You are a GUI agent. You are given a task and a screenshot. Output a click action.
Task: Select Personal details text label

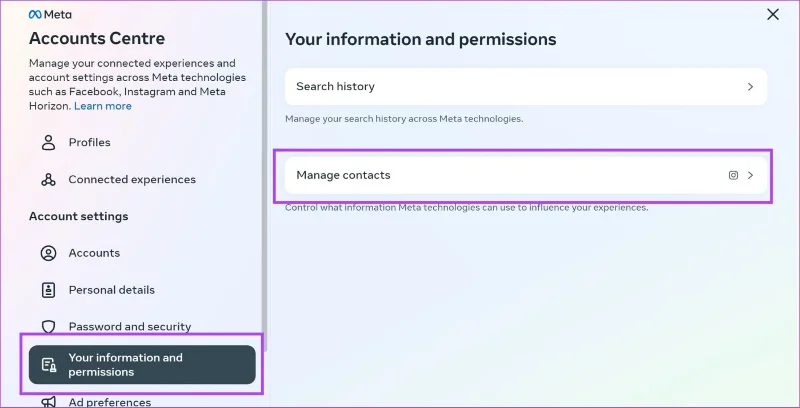[112, 290]
